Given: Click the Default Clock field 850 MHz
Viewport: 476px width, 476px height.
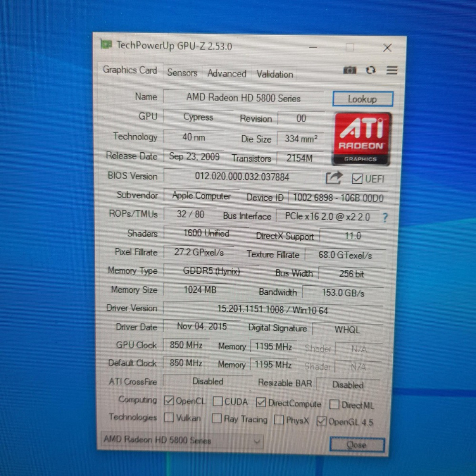Looking at the screenshot, I should [x=186, y=363].
